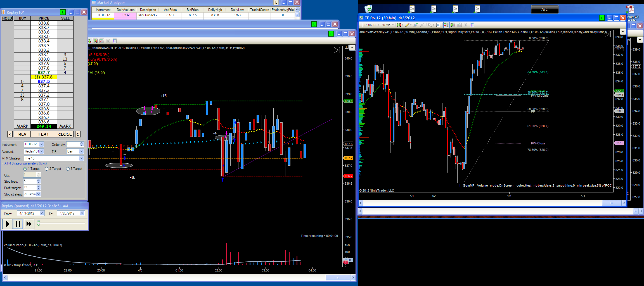Click zoom in icon on 30 Min chart toolbar
This screenshot has width=644, height=286.
416,25
